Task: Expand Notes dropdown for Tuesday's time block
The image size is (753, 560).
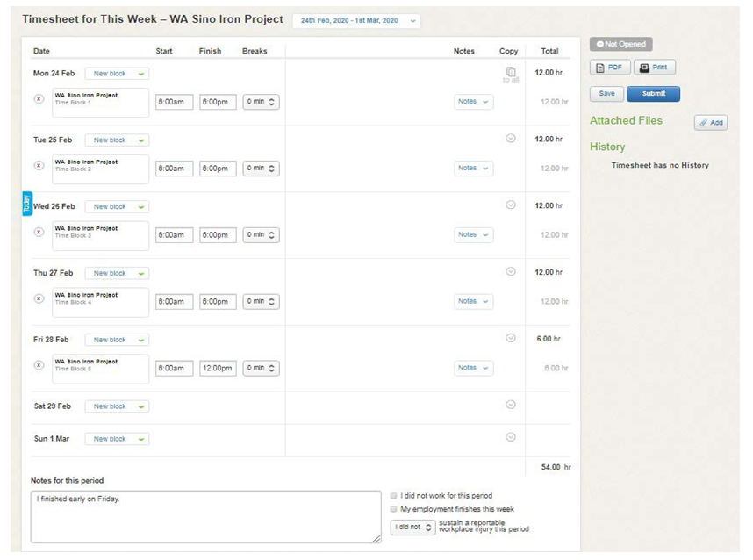Action: 474,169
